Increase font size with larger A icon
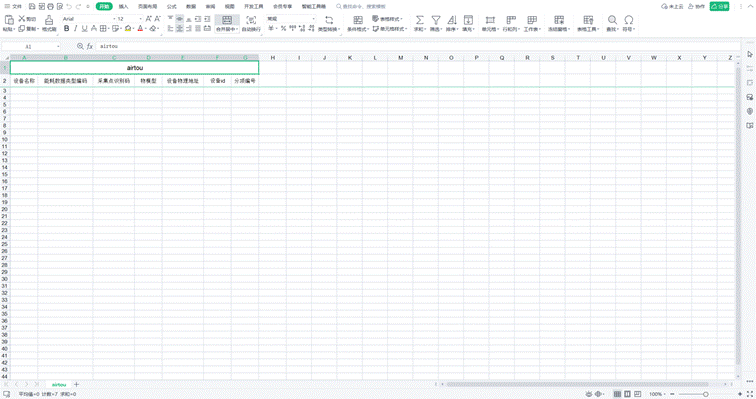The image size is (756, 399). [x=148, y=19]
